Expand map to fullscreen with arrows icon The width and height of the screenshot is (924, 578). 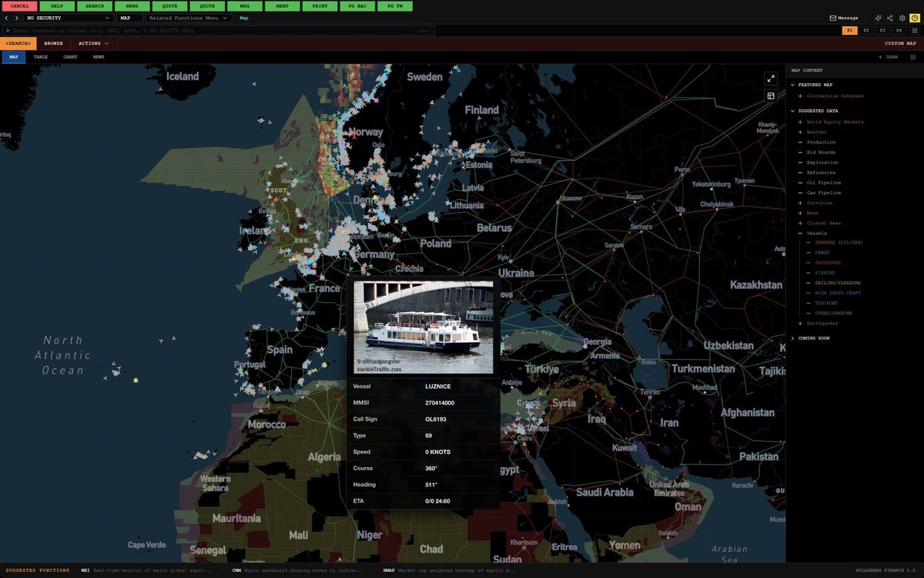point(771,79)
